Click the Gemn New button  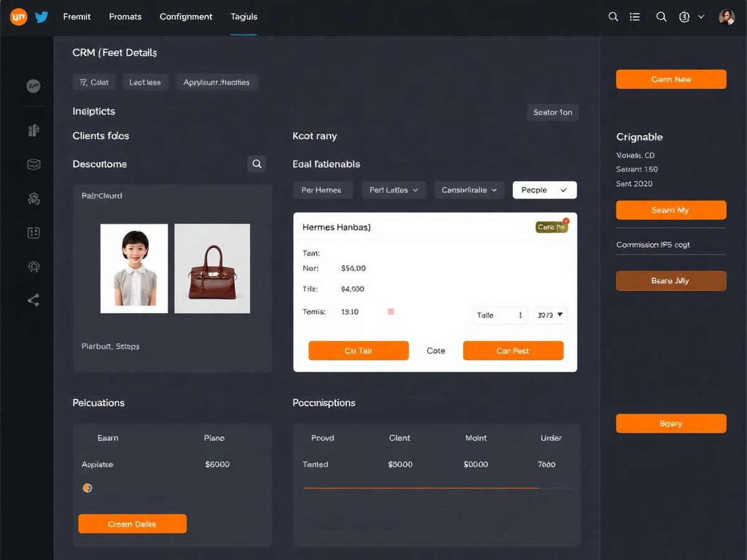tap(671, 79)
